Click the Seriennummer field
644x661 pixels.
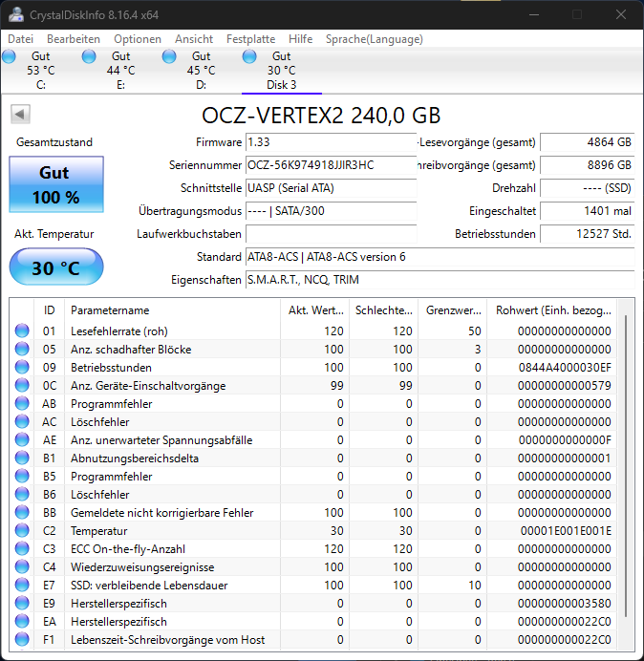[x=331, y=165]
